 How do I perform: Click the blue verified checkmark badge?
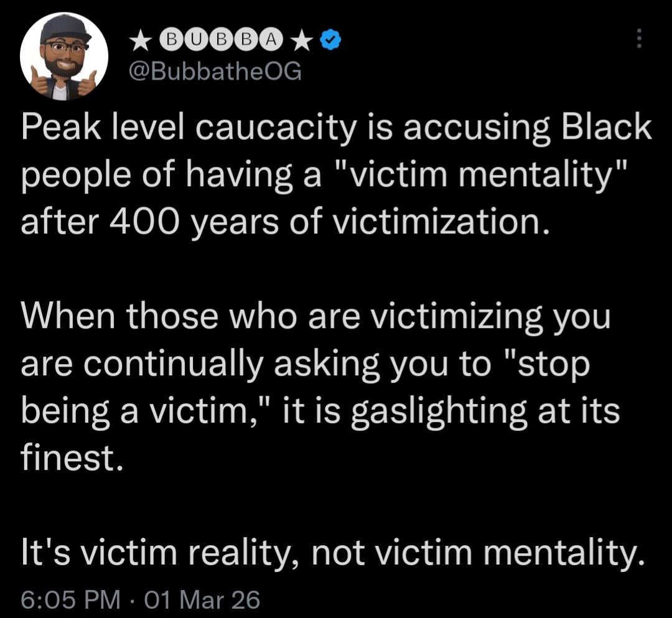[x=330, y=40]
